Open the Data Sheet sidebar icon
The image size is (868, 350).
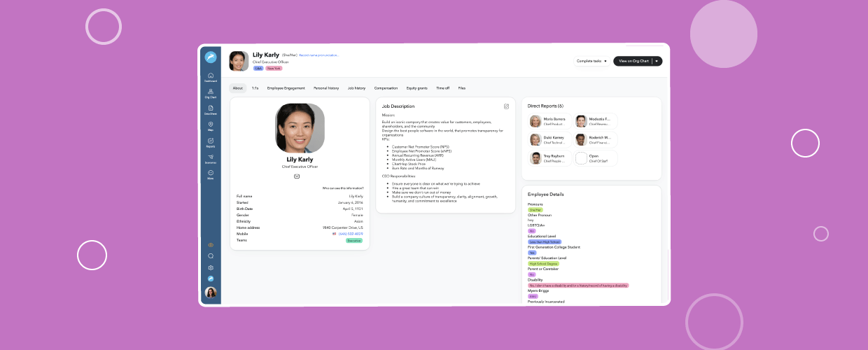pyautogui.click(x=211, y=109)
